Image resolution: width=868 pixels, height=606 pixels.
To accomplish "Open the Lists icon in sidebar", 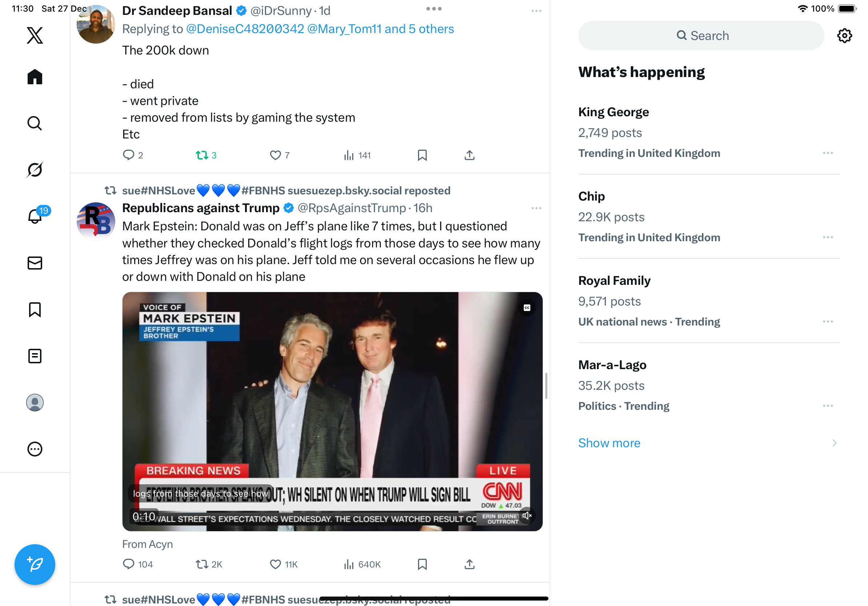I will tap(35, 356).
